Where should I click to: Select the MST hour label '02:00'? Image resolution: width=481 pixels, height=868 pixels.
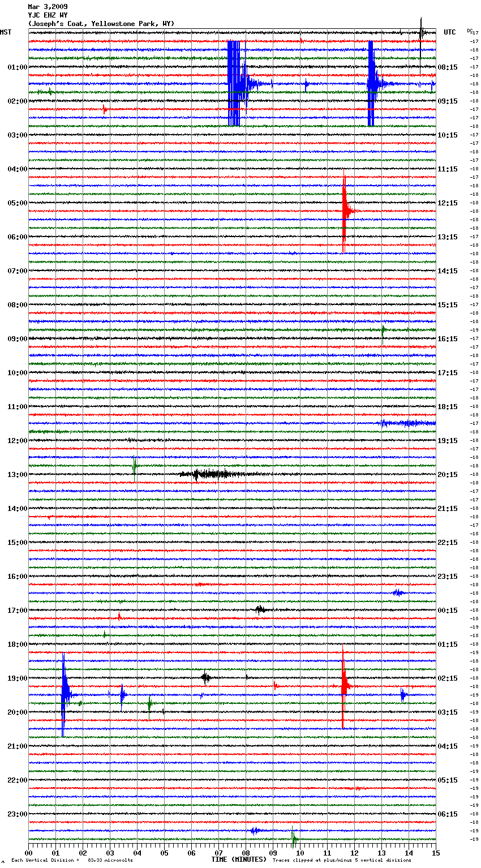pos(18,101)
